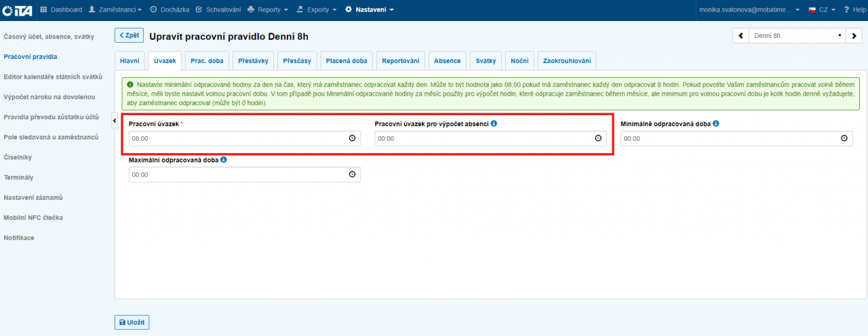Collapse the left sidebar arrow
The width and height of the screenshot is (868, 336).
coord(114,121)
